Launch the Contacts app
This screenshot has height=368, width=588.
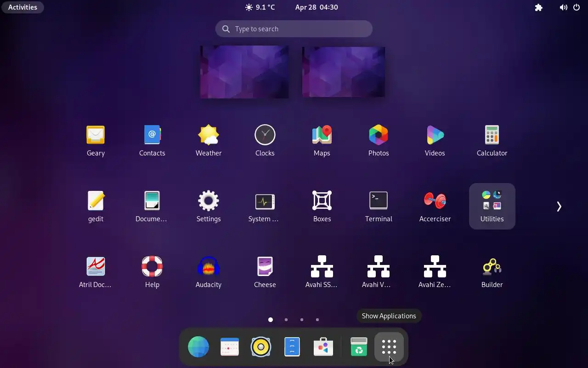tap(152, 141)
